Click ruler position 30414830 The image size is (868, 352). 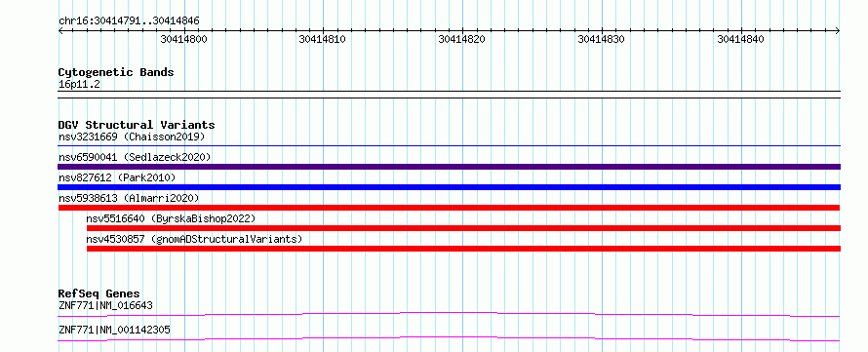601,39
